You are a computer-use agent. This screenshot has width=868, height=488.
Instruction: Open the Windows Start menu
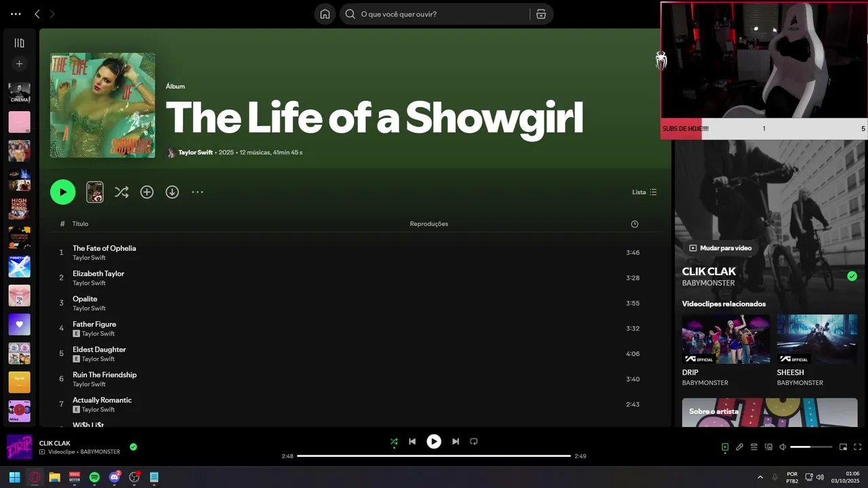(14, 477)
